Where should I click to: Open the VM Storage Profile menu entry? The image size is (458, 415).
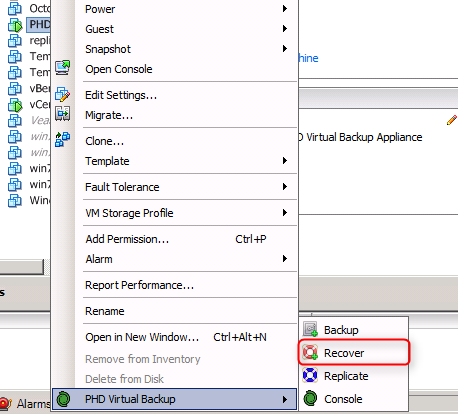click(174, 213)
